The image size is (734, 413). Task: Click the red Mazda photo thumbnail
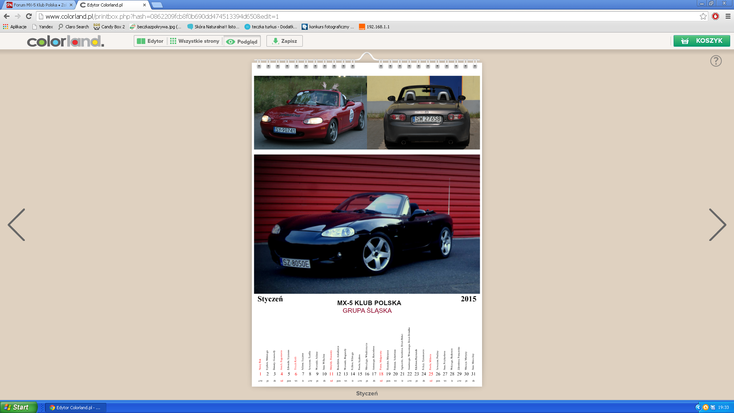[310, 113]
